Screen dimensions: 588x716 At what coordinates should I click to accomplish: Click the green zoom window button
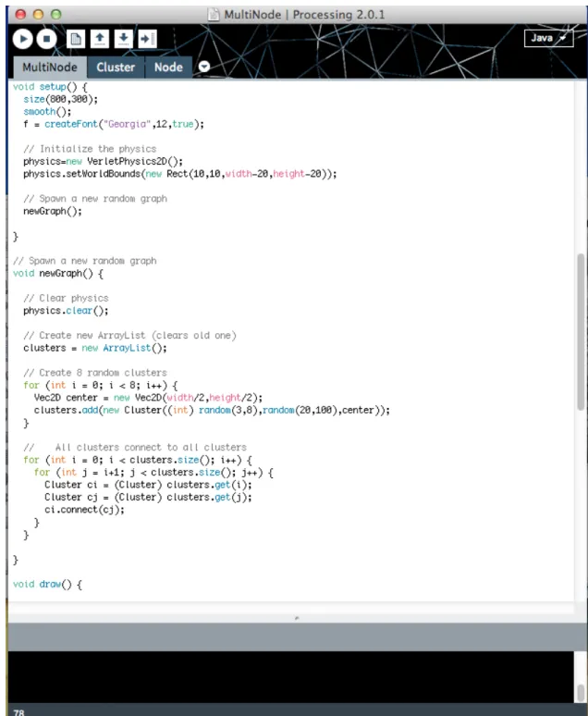[x=55, y=14]
